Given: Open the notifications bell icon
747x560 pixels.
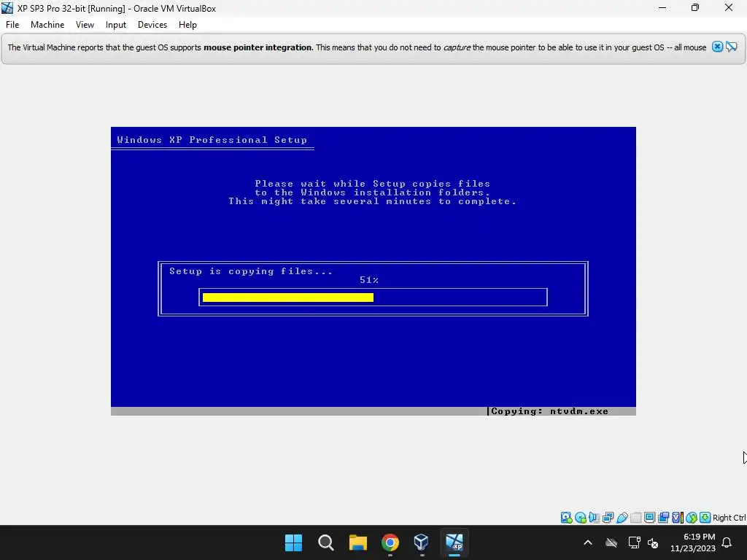Looking at the screenshot, I should tap(727, 542).
